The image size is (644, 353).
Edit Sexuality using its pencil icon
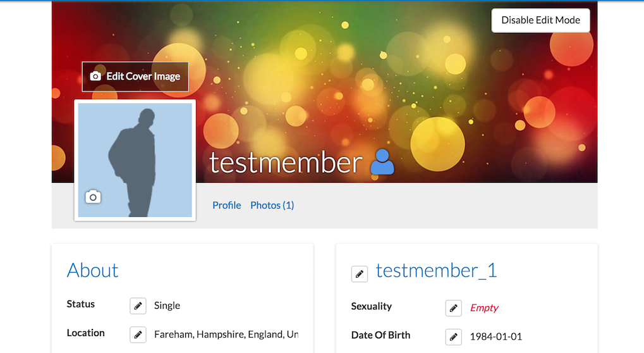coord(453,308)
